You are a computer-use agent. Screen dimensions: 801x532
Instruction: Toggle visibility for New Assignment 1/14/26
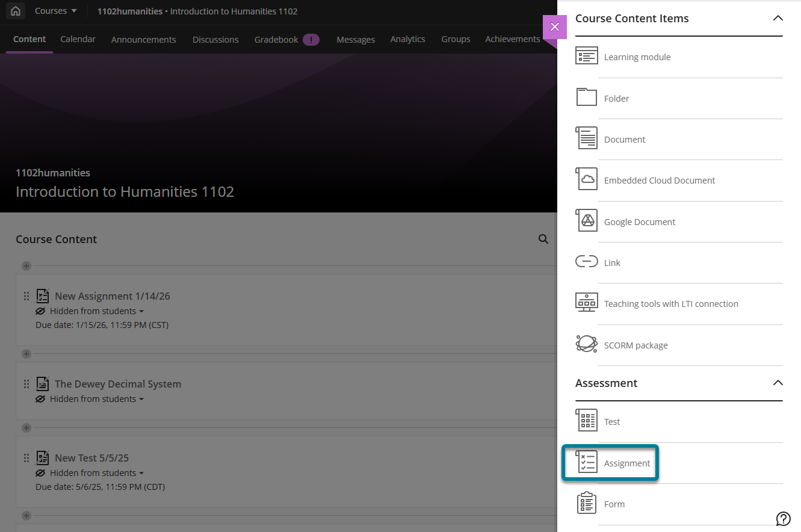pyautogui.click(x=89, y=311)
